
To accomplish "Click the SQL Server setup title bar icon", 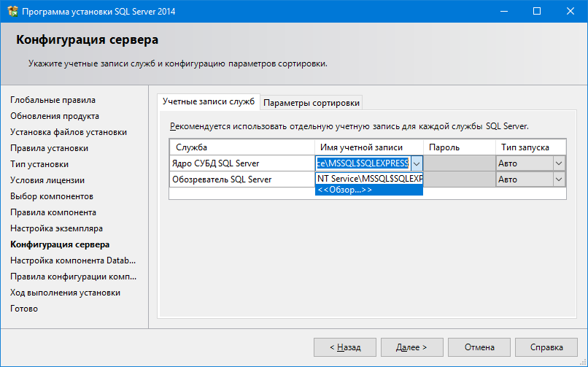I will [12, 12].
